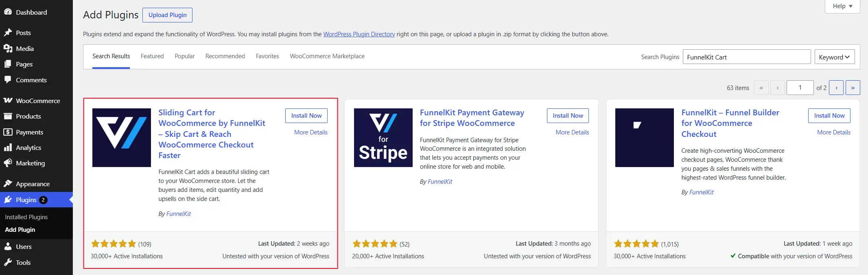Switch to the Popular tab
The width and height of the screenshot is (868, 275).
pos(185,56)
